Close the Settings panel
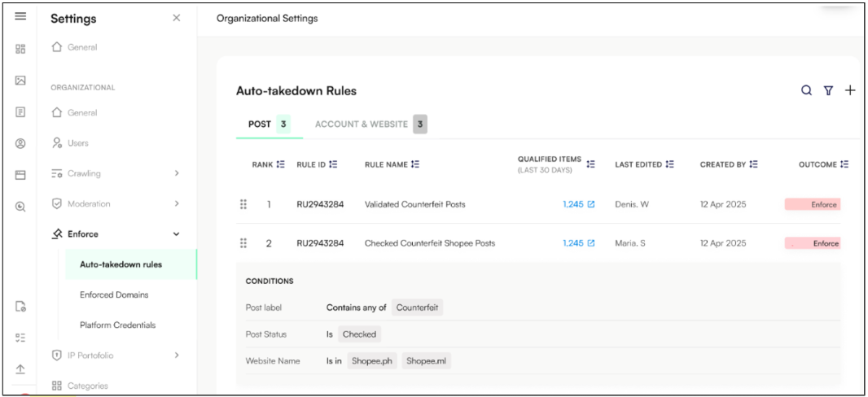This screenshot has height=397, width=868. pos(177,18)
